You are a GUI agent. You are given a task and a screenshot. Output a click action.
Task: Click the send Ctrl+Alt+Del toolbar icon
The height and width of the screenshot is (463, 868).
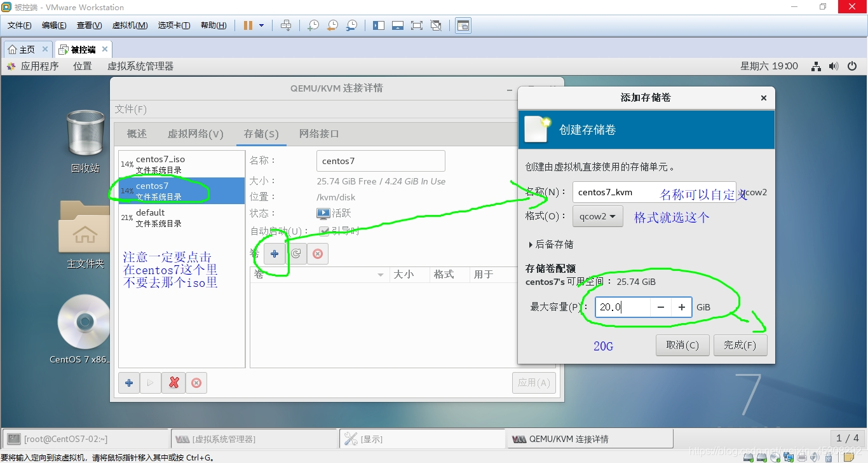tap(286, 25)
